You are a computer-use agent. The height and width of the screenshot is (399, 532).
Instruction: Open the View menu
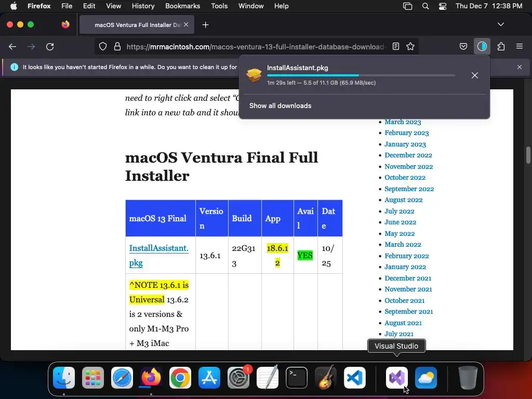pos(113,6)
